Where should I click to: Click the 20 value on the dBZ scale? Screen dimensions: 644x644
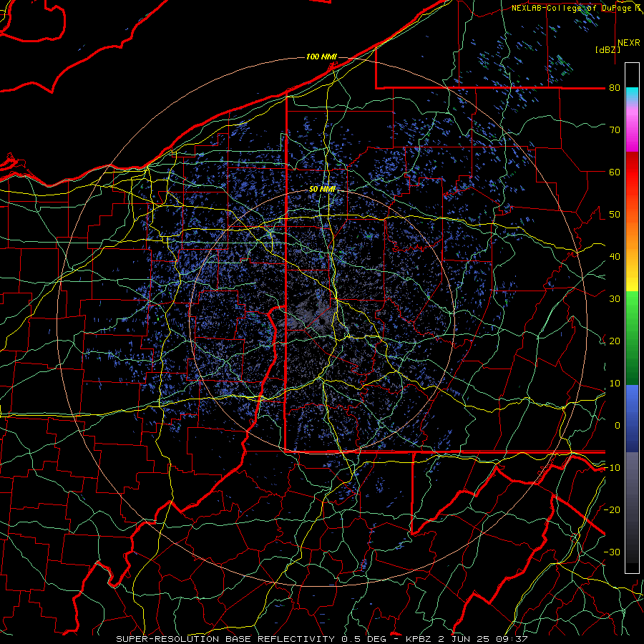pos(615,341)
